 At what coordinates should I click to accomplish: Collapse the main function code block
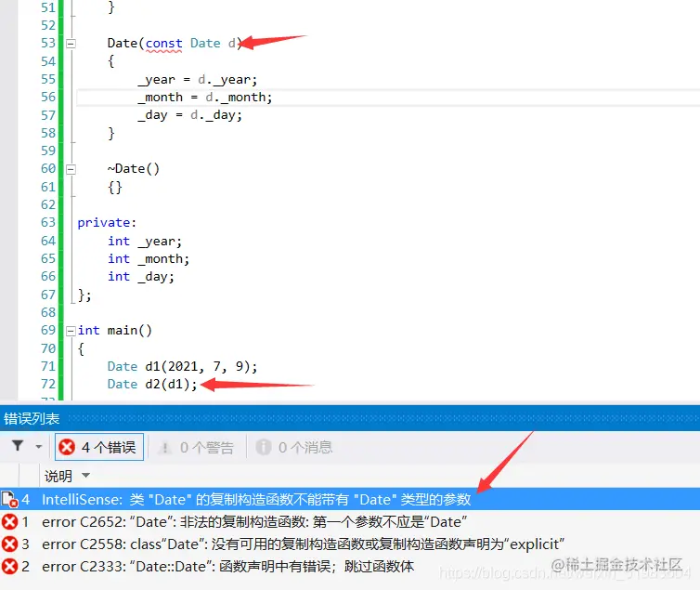(x=71, y=331)
